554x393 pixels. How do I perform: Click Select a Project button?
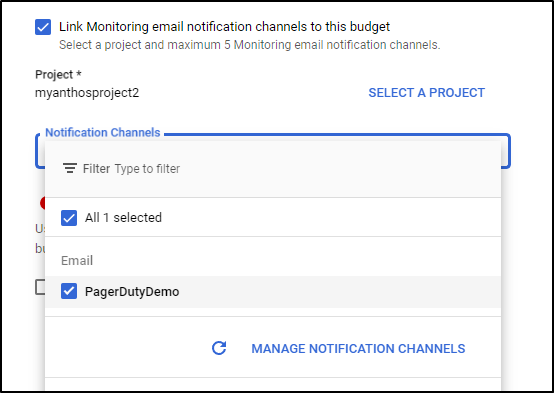tap(426, 93)
